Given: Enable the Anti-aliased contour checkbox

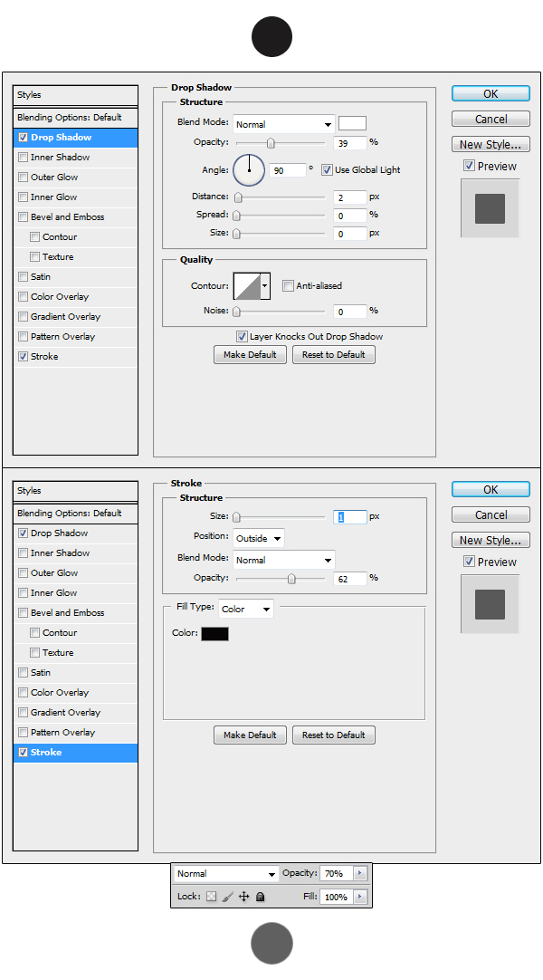Looking at the screenshot, I should coord(288,285).
